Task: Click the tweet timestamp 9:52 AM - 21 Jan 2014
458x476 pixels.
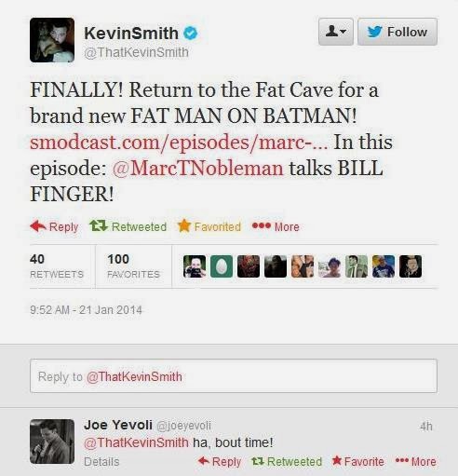Action: click(86, 310)
